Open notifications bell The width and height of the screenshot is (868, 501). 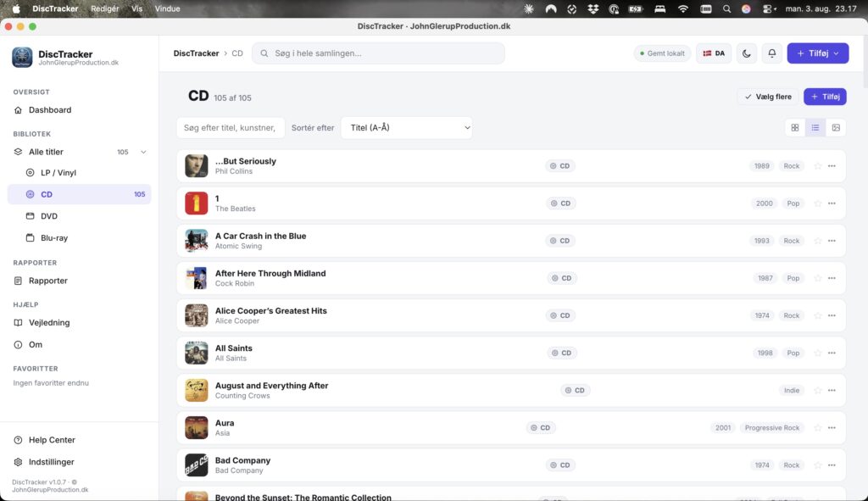(771, 53)
